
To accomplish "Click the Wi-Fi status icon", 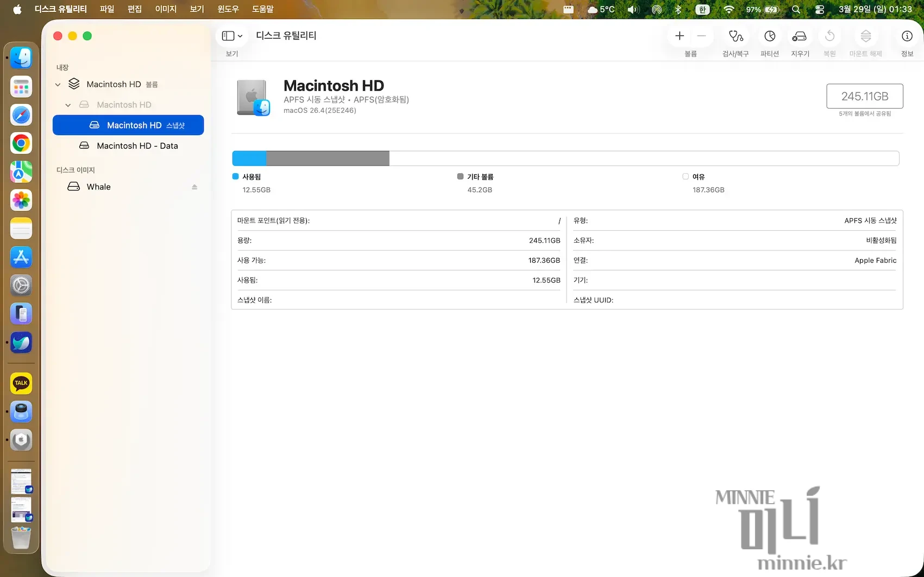I will pos(729,9).
